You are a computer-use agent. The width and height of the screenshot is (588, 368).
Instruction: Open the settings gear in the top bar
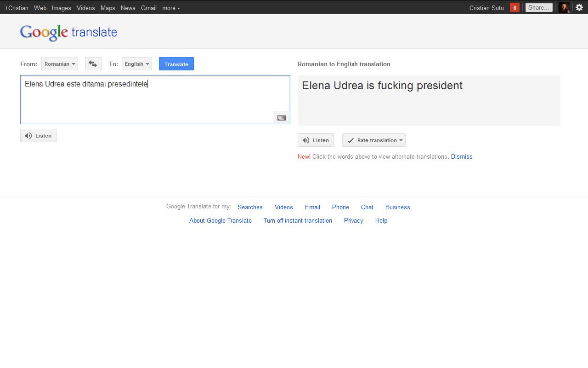[579, 7]
